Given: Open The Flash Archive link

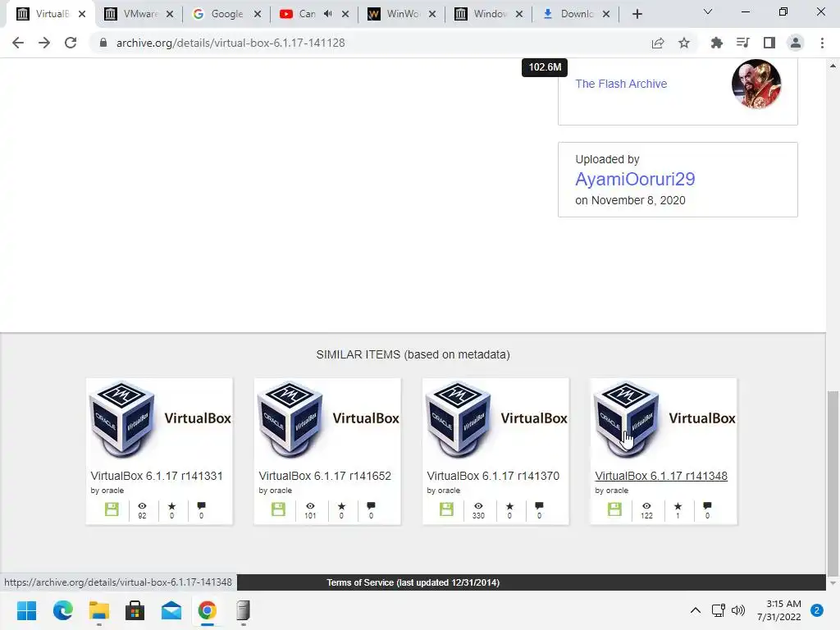Looking at the screenshot, I should (x=621, y=84).
